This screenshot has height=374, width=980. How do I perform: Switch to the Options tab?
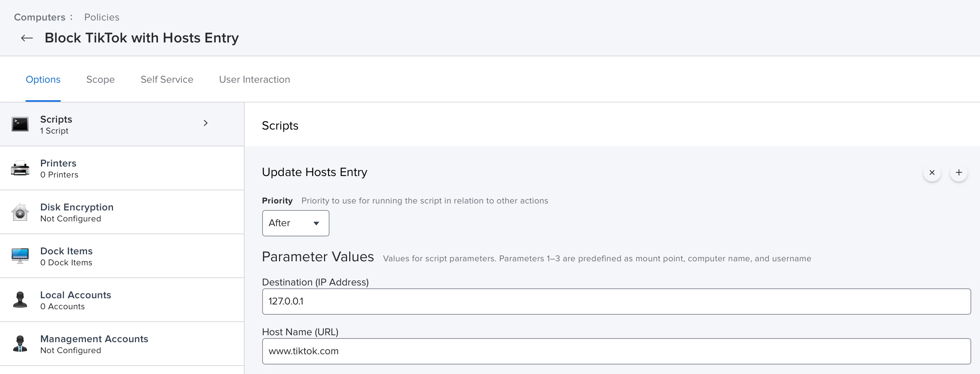[43, 80]
